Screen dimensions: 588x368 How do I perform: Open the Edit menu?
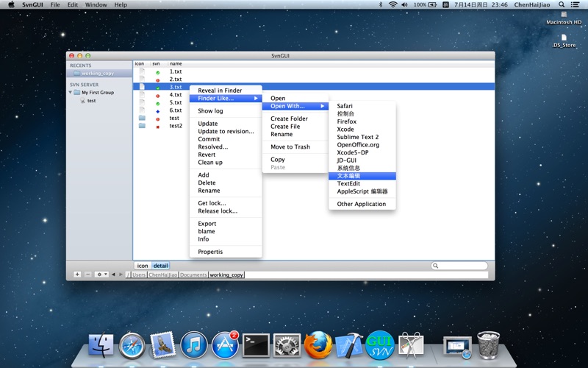(x=73, y=4)
